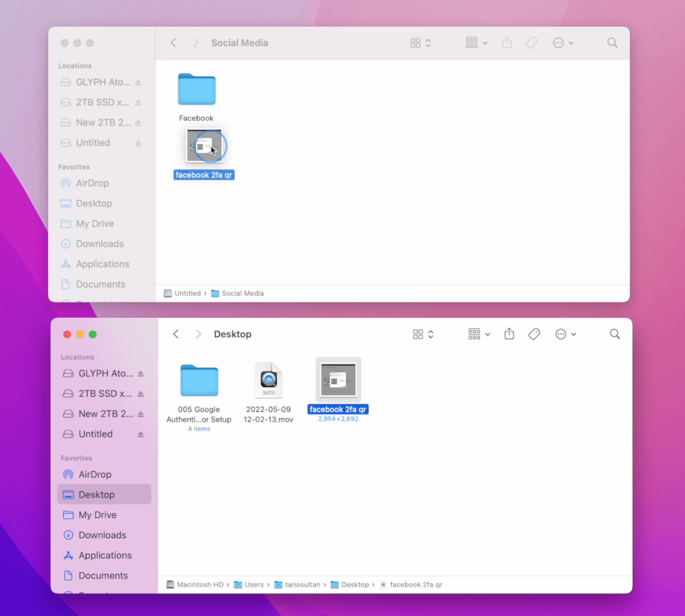Click facebook 2fa qr in the path bar
Viewport: 685px width, 616px height.
411,585
